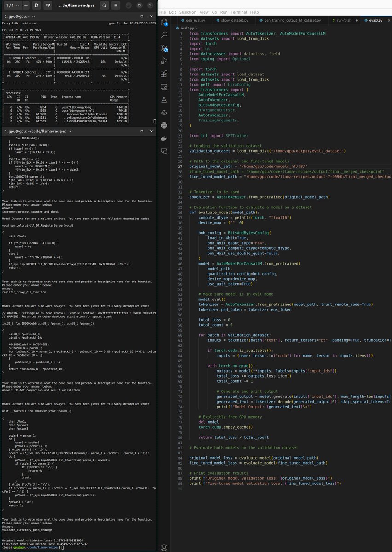Screen dimensions: 392x552
Task: Add a new terminal tab with plus button
Action: click(x=26, y=6)
